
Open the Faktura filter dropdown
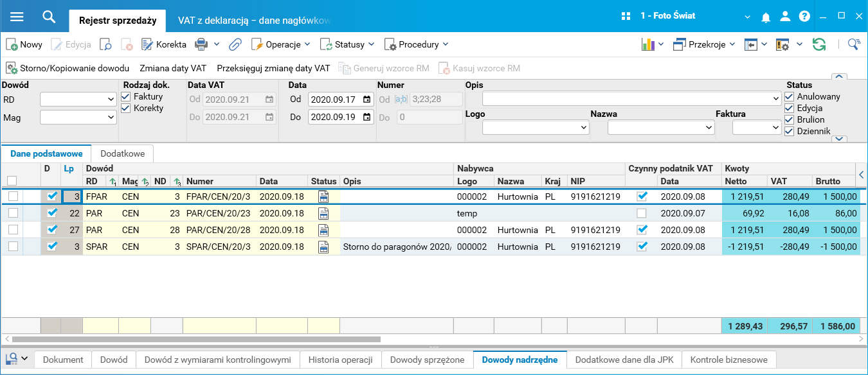[776, 128]
